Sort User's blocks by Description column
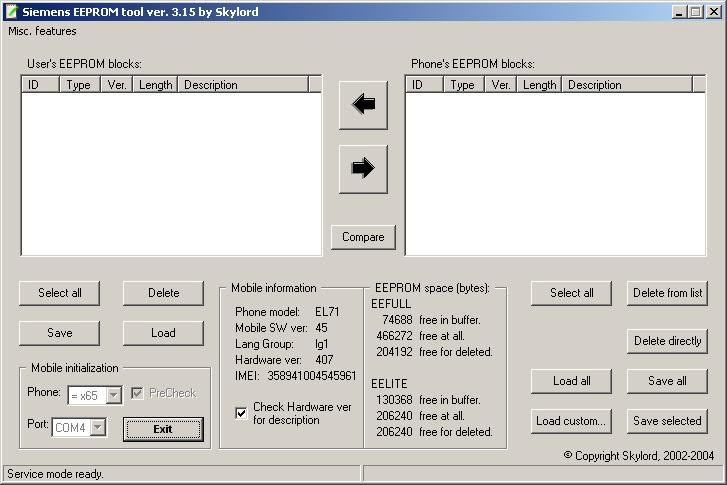This screenshot has width=727, height=485. (x=243, y=85)
